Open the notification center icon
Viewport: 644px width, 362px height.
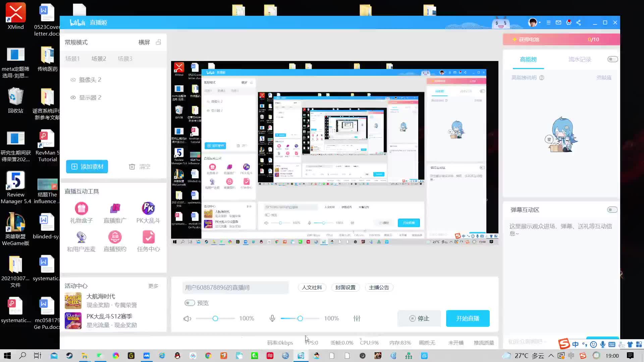click(630, 356)
